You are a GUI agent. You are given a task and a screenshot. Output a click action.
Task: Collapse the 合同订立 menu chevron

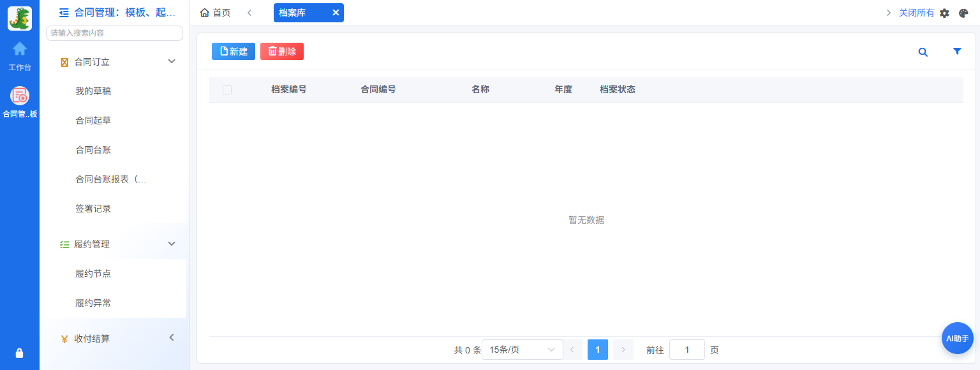[x=172, y=61]
